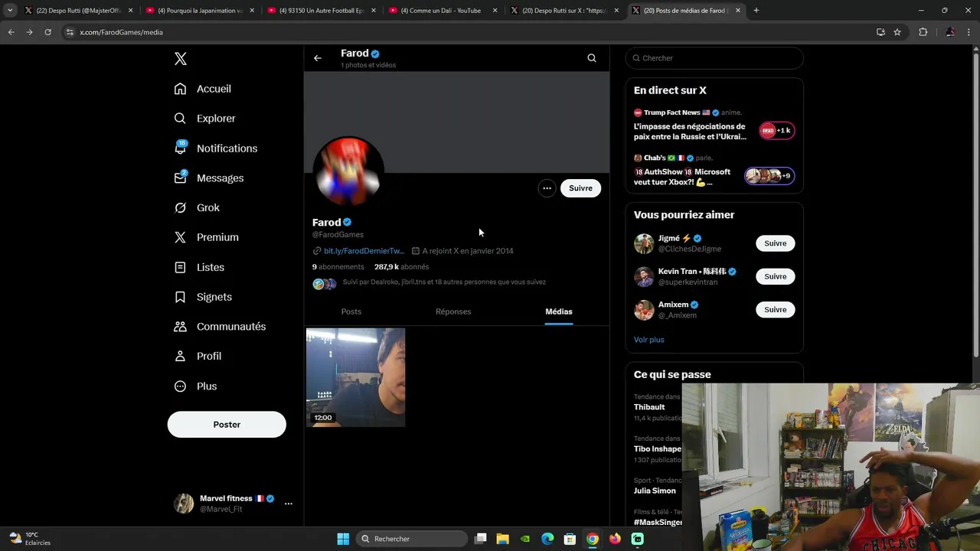The width and height of the screenshot is (980, 551).
Task: Click the taskbar Rechercher search box
Action: (x=413, y=539)
